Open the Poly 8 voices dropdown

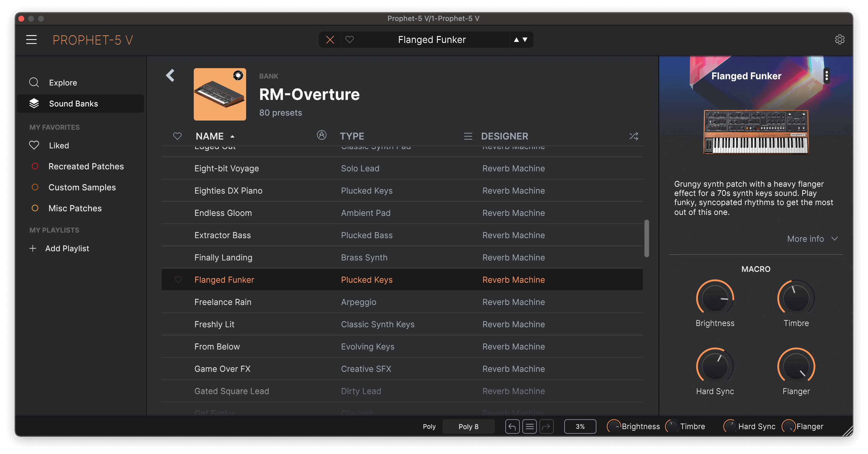coord(468,427)
